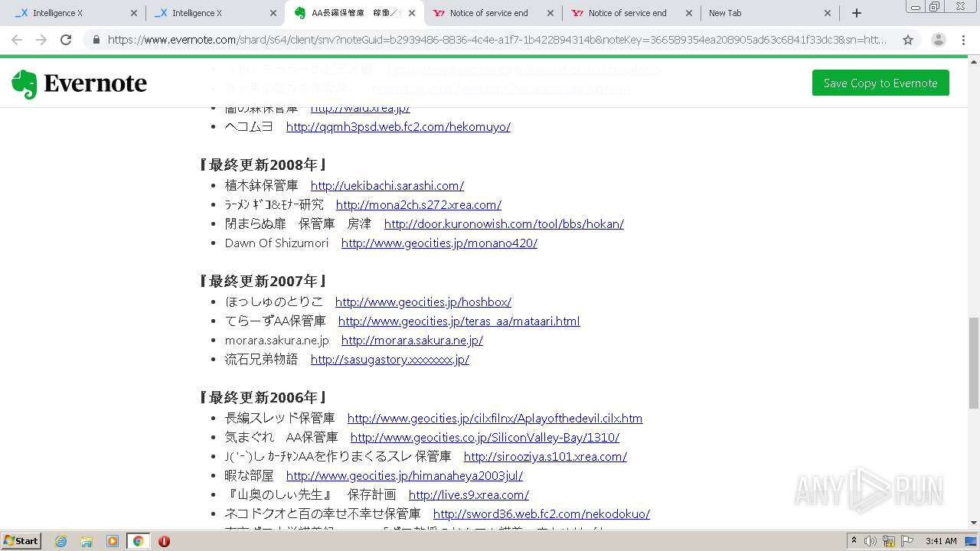Click Save Copy to Evernote button
The image size is (980, 551).
coord(880,83)
